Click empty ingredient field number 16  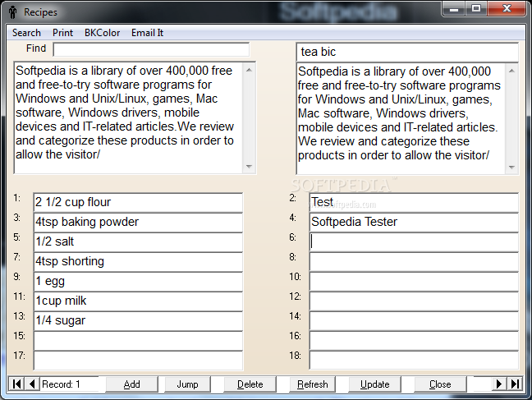coord(414,340)
